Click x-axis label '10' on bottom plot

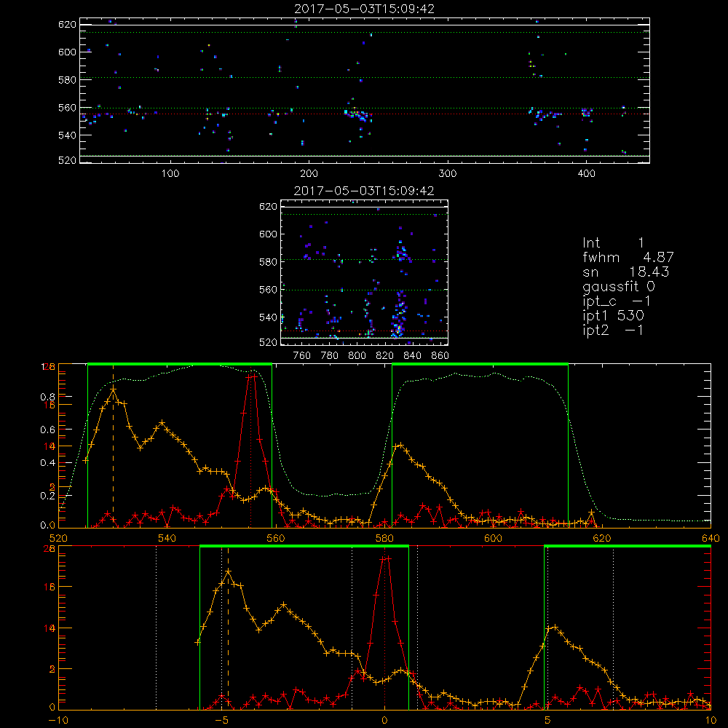pyautogui.click(x=711, y=721)
